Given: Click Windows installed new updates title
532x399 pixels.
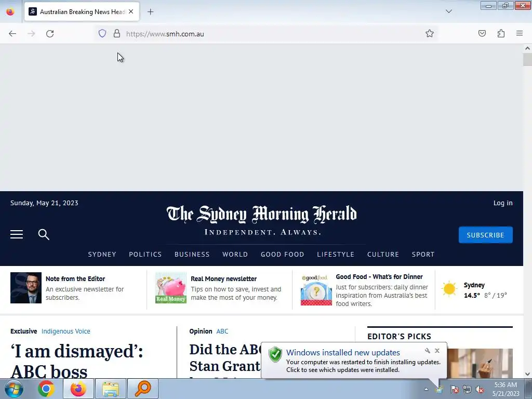Looking at the screenshot, I should 343,353.
